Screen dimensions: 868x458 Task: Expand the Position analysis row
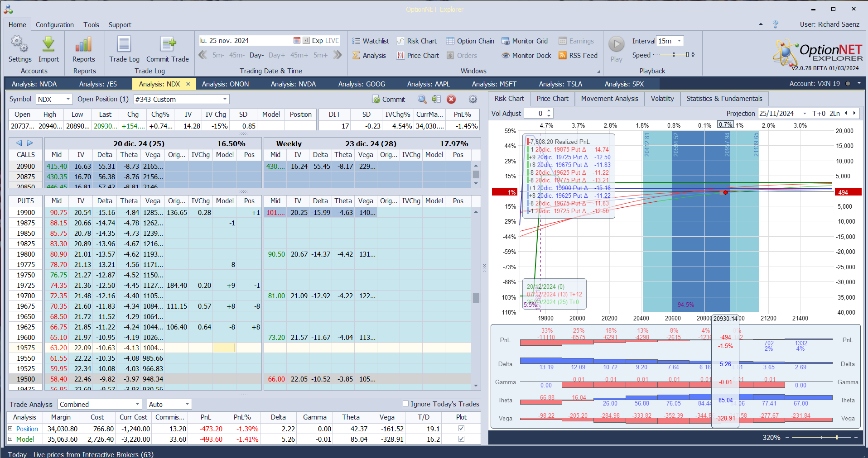point(10,428)
